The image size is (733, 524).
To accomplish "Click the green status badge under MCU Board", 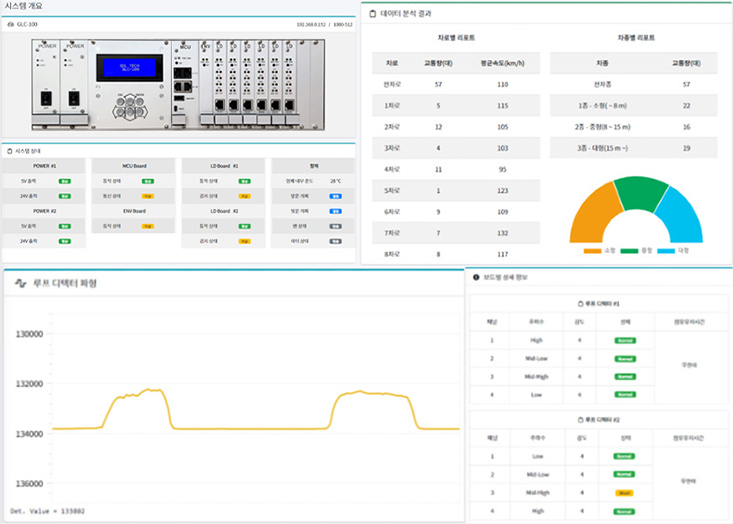I will click(148, 181).
